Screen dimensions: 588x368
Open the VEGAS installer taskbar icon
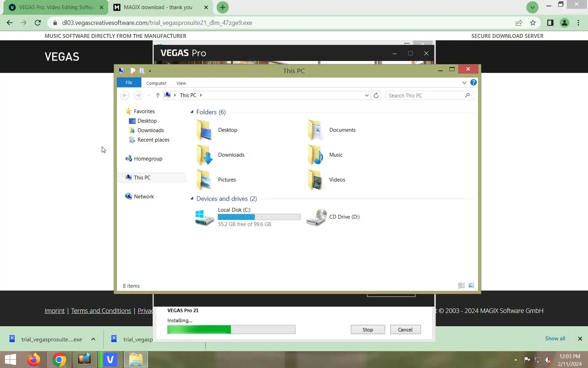pyautogui.click(x=110, y=360)
